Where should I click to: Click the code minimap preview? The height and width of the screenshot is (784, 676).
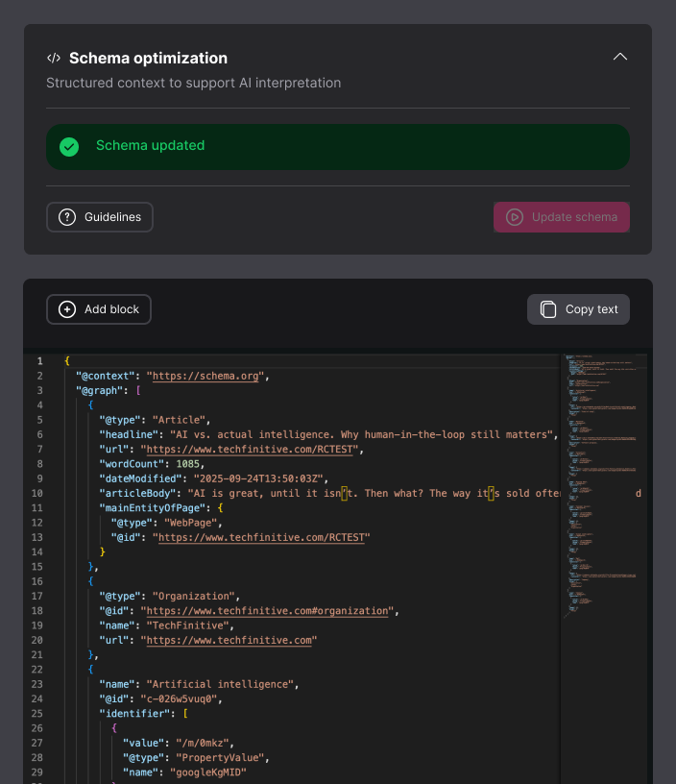pyautogui.click(x=604, y=485)
